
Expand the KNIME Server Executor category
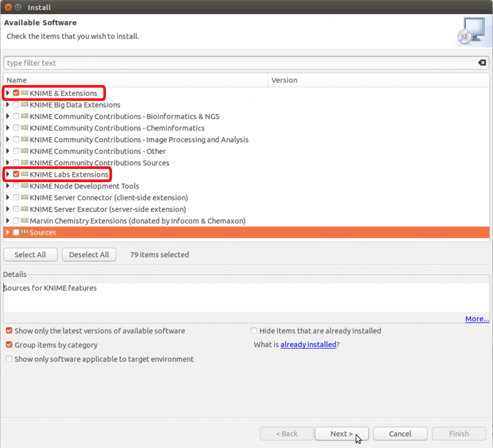[8, 209]
